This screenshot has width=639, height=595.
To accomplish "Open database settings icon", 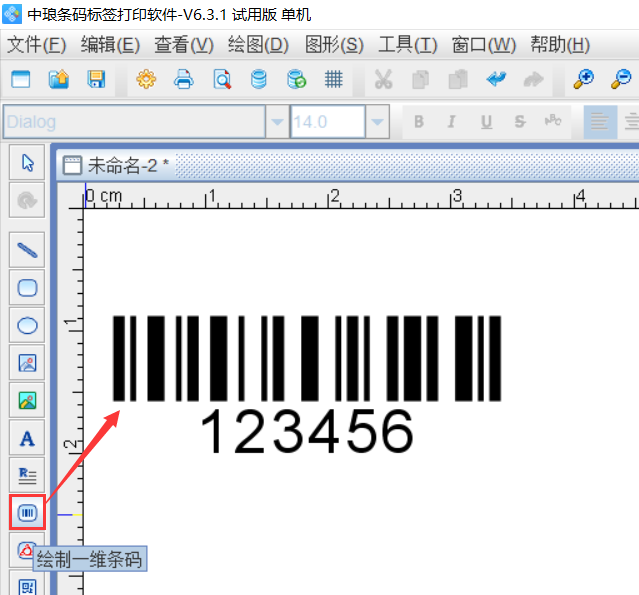I will pyautogui.click(x=259, y=79).
